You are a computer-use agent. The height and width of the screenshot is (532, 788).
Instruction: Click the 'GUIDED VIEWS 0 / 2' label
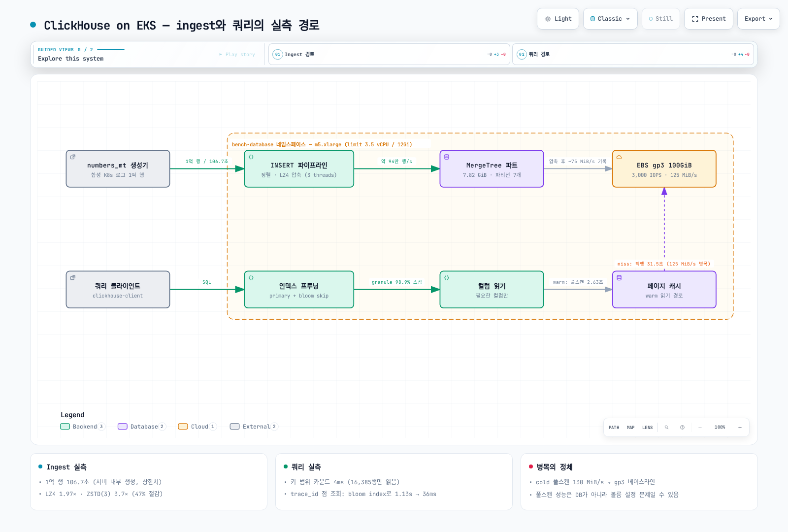pyautogui.click(x=66, y=50)
